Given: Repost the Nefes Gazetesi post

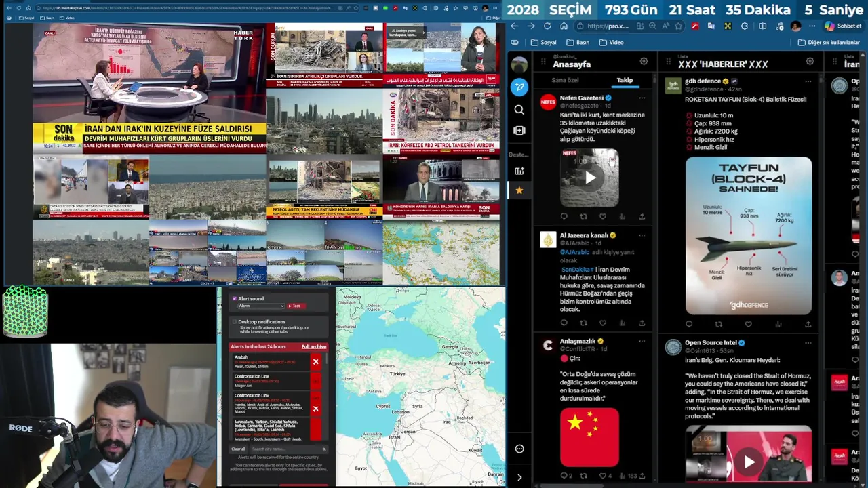Looking at the screenshot, I should (583, 217).
